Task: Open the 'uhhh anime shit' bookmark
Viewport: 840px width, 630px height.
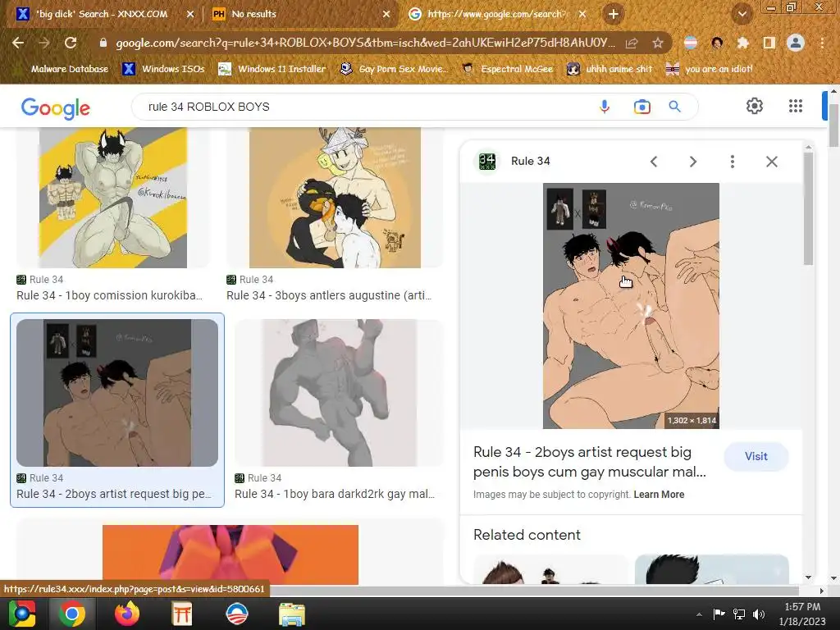Action: click(x=609, y=69)
